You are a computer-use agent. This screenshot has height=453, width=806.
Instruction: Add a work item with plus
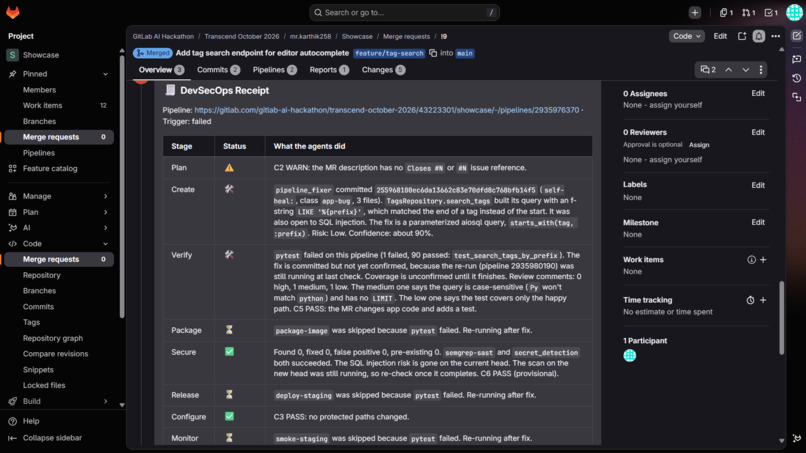[763, 260]
